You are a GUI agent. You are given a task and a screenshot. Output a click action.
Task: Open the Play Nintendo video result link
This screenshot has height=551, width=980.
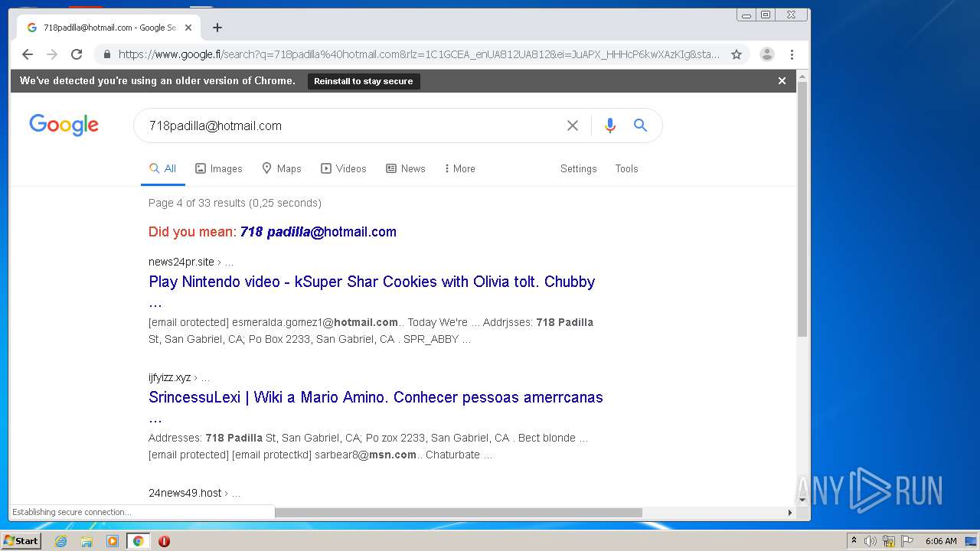372,282
